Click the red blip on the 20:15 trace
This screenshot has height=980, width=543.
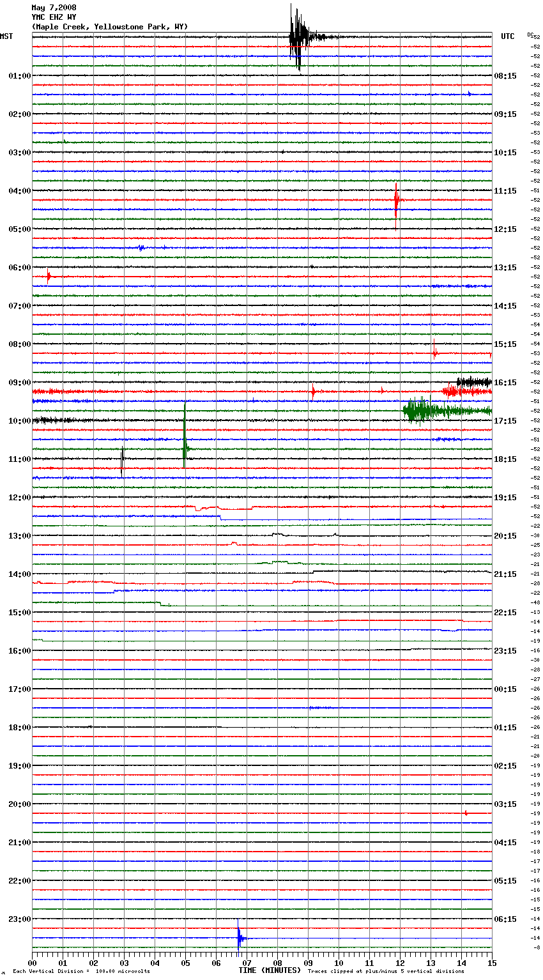(x=466, y=813)
